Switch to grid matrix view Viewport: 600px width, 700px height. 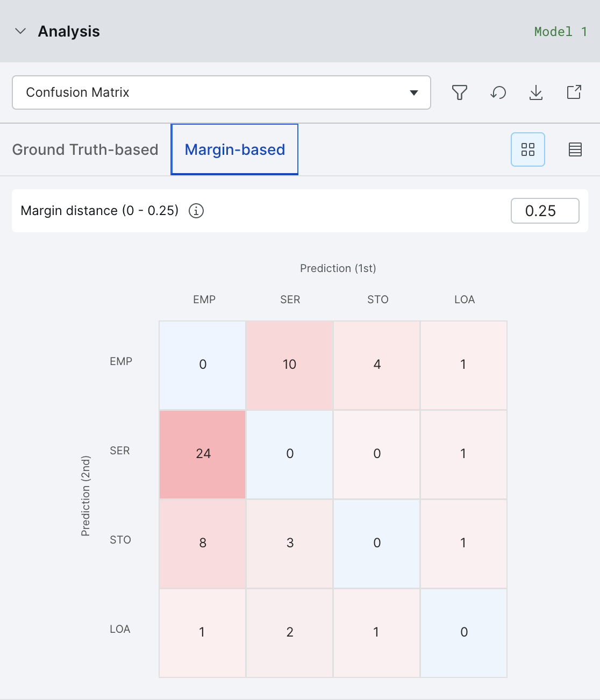(528, 149)
